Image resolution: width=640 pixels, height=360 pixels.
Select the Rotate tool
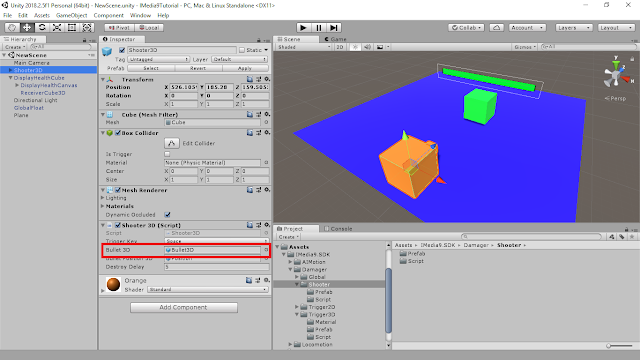(x=42, y=27)
